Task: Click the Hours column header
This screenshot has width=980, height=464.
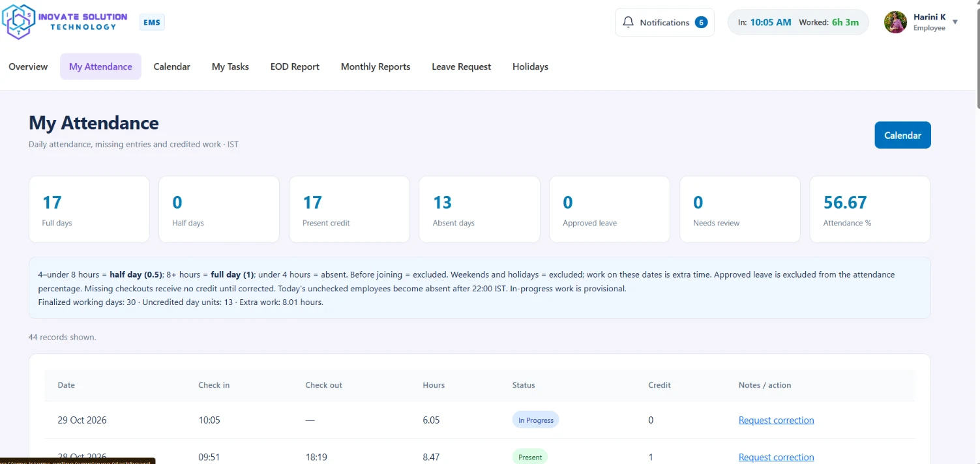Action: [x=434, y=385]
